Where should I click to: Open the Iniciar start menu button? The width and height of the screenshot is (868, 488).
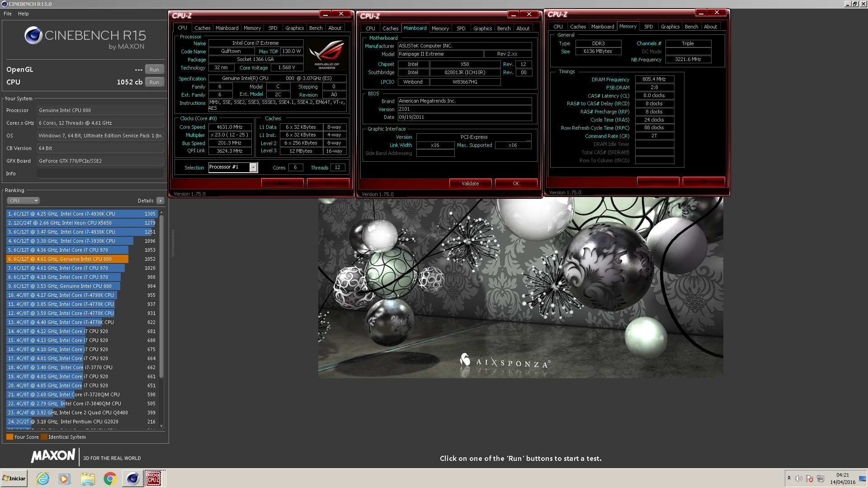tap(14, 478)
